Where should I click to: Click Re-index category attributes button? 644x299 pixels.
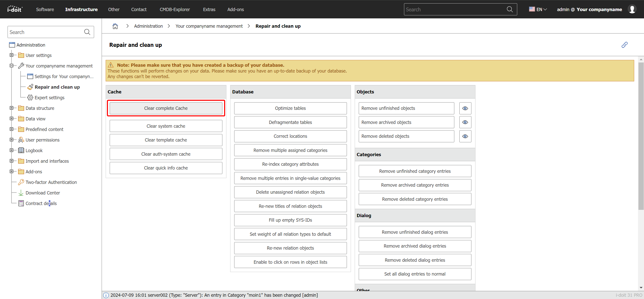tap(290, 164)
